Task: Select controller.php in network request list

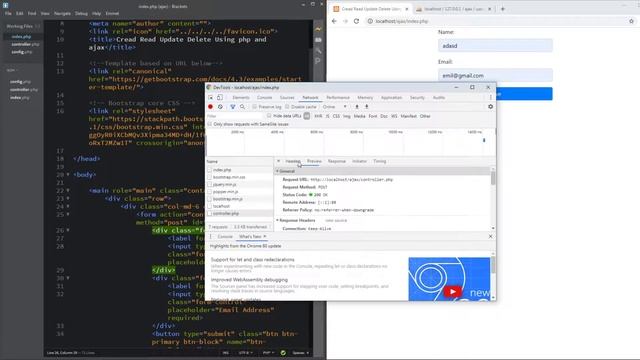Action: pyautogui.click(x=240, y=213)
